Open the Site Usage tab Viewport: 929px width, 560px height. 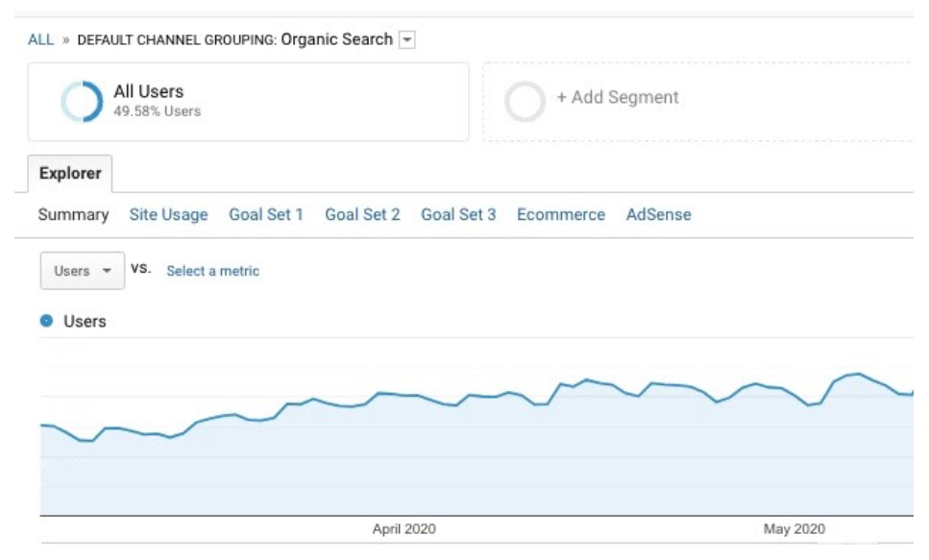click(x=169, y=214)
